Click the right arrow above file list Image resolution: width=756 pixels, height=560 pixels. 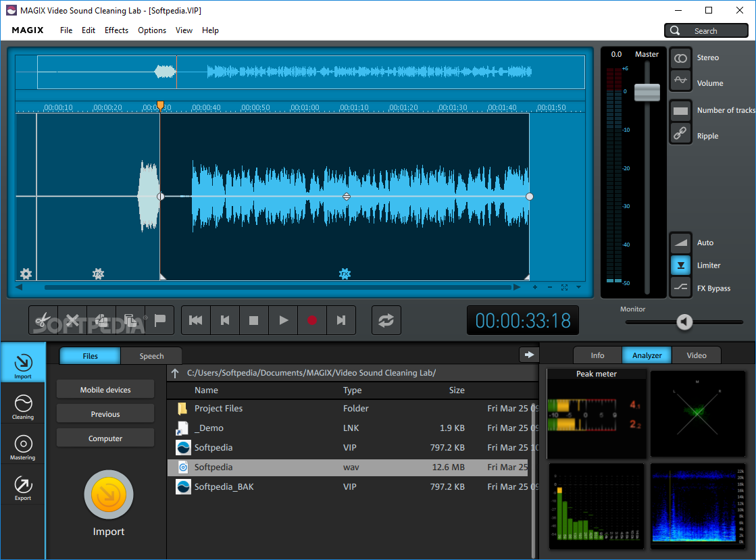(529, 355)
